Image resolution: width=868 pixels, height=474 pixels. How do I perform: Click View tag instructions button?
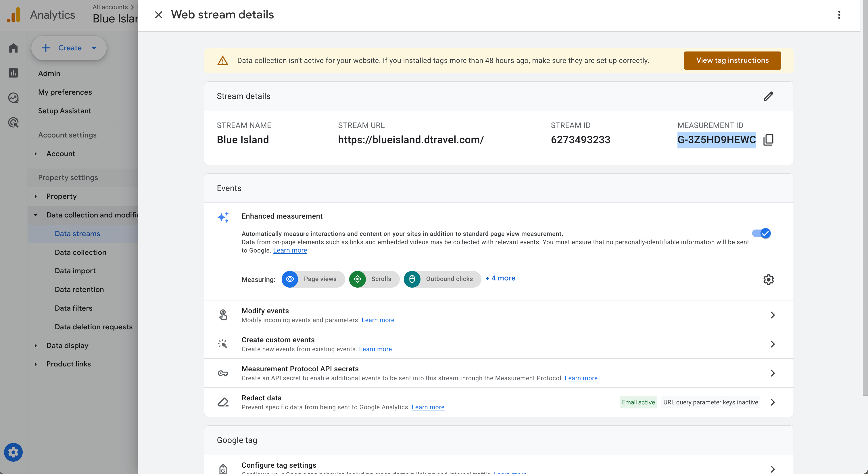pyautogui.click(x=732, y=60)
